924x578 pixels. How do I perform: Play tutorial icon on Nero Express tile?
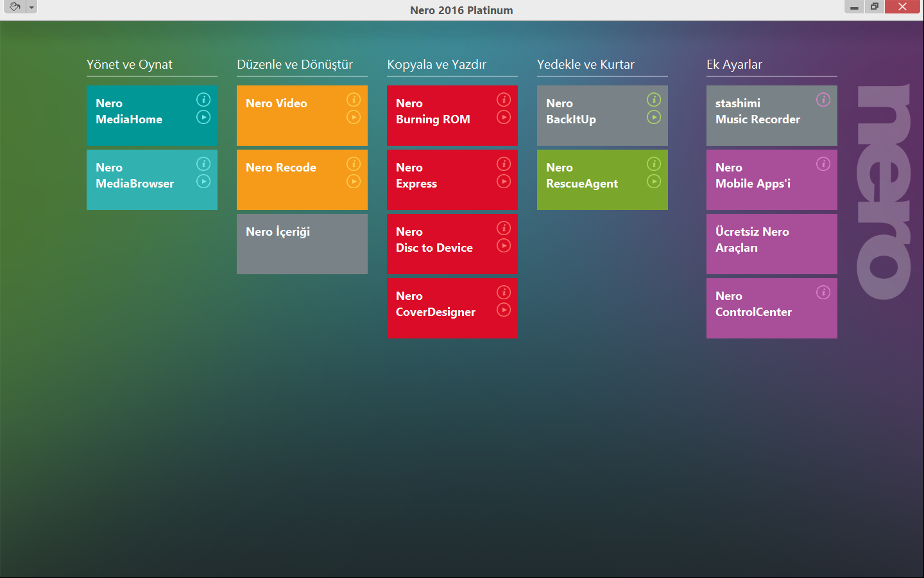click(x=504, y=181)
